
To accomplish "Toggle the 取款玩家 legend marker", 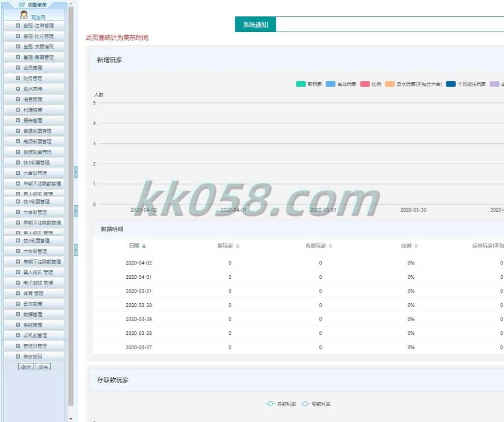I will 305,404.
